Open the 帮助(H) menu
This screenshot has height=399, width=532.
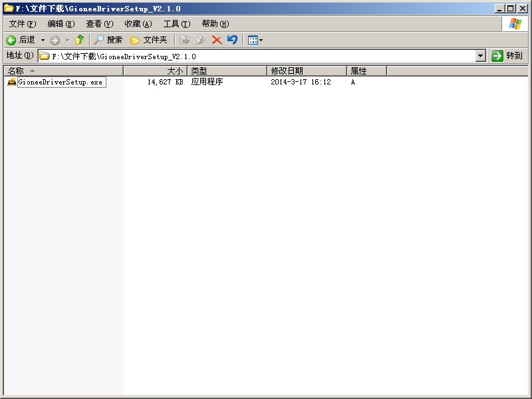(x=215, y=24)
